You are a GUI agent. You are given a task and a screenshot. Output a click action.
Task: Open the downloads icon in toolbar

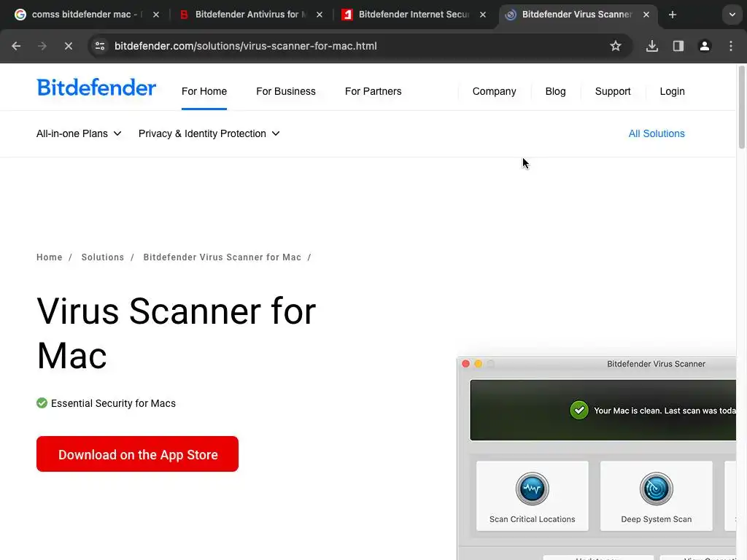tap(652, 46)
